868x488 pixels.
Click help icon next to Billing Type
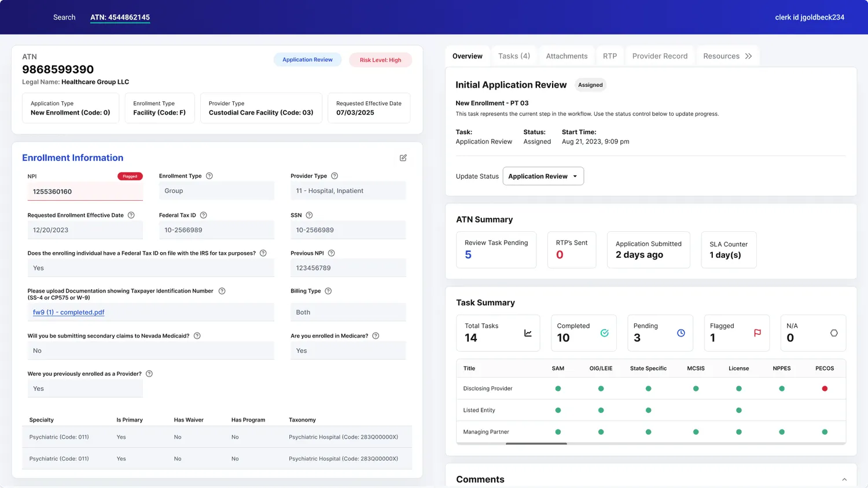[328, 291]
